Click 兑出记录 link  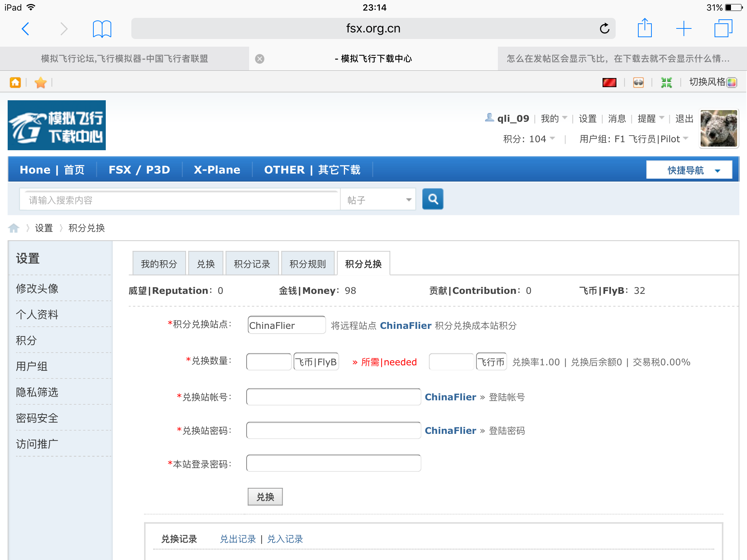[238, 539]
